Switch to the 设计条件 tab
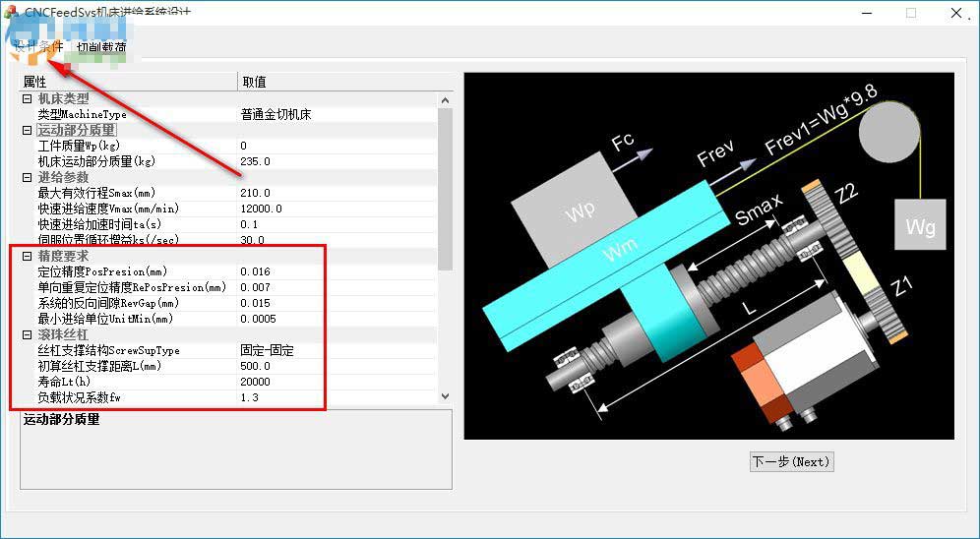This screenshot has height=539, width=980. coord(38,47)
